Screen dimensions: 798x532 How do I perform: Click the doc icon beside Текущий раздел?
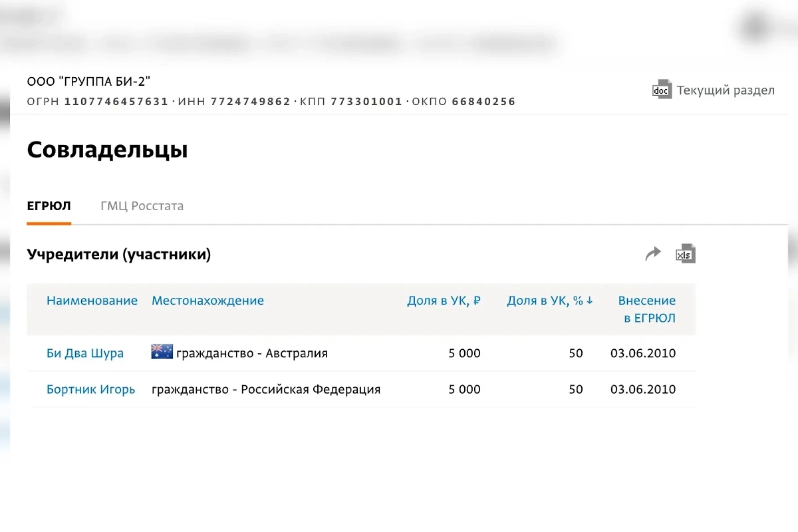click(661, 89)
